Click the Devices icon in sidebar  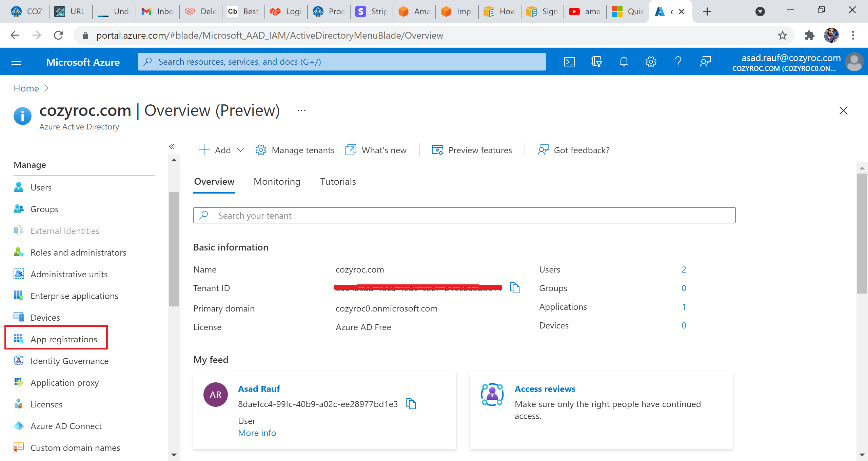click(19, 317)
